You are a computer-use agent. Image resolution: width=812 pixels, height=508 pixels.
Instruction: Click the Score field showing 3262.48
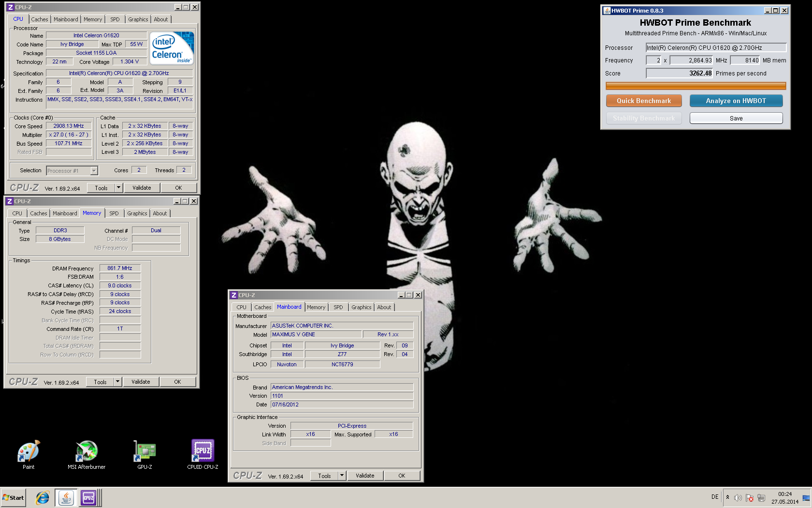(680, 73)
